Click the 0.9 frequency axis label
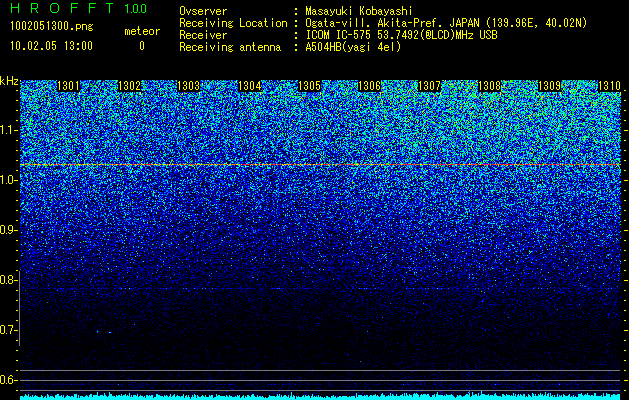Viewport: 629px width, 400px height. point(9,230)
